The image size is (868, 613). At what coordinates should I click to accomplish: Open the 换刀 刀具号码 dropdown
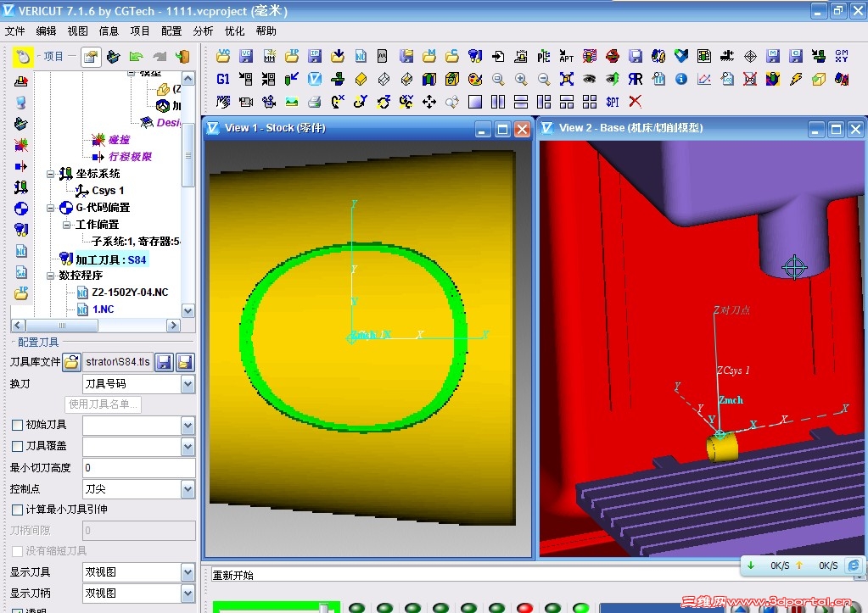(x=188, y=384)
